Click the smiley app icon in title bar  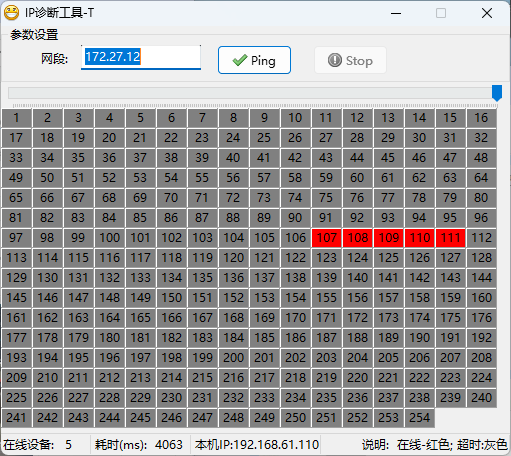[x=12, y=13]
